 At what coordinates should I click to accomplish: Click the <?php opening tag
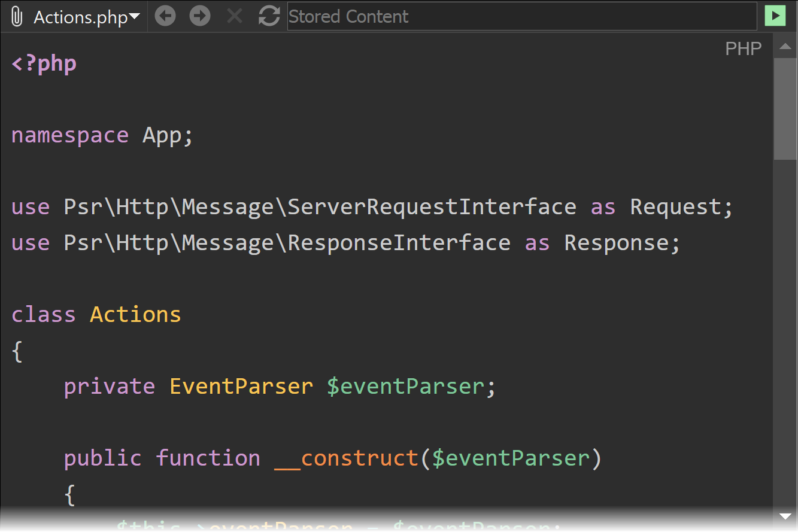click(x=44, y=63)
